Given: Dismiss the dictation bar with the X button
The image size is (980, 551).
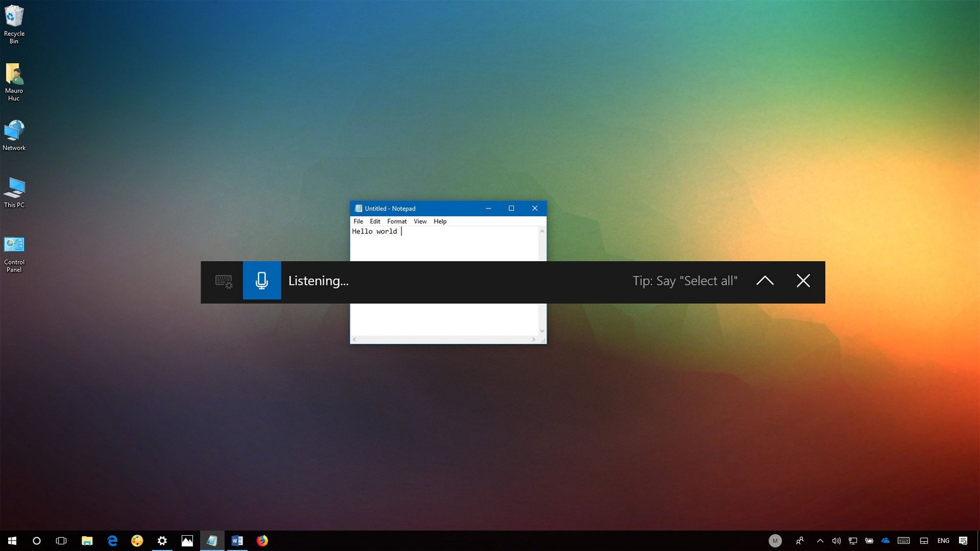Looking at the screenshot, I should point(803,281).
